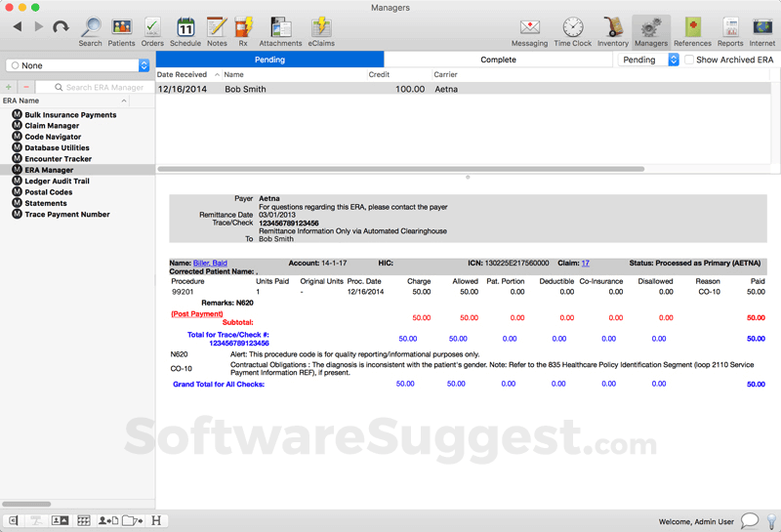This screenshot has height=532, width=781.
Task: Click the Rx prescription icon
Action: tap(244, 28)
